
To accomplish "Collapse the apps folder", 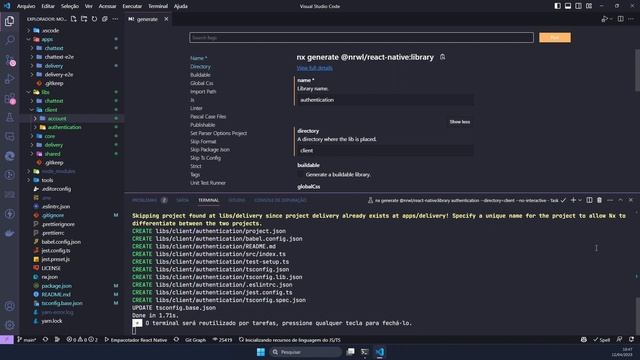I will pyautogui.click(x=29, y=40).
